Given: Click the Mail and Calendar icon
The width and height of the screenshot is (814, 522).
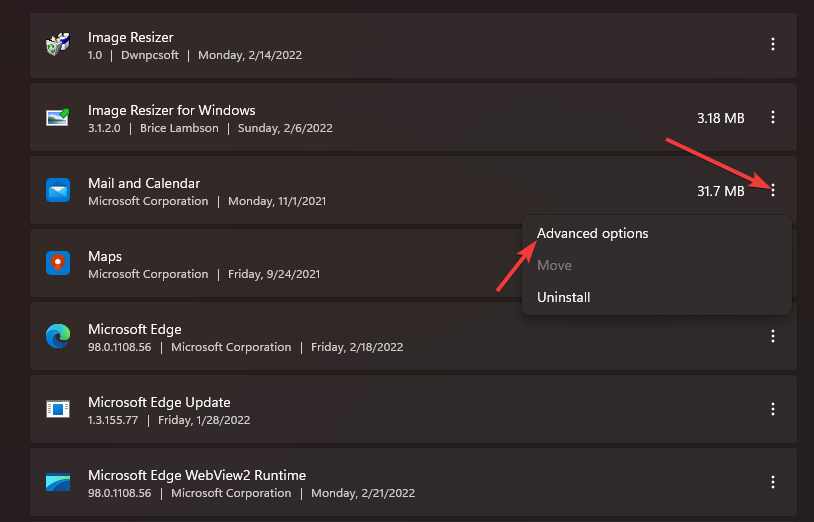Looking at the screenshot, I should [57, 190].
